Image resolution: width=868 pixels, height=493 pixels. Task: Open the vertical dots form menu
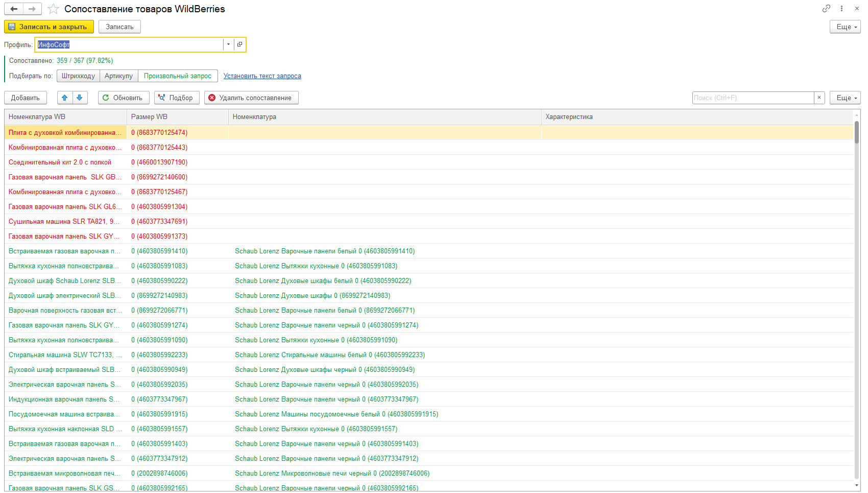841,8
